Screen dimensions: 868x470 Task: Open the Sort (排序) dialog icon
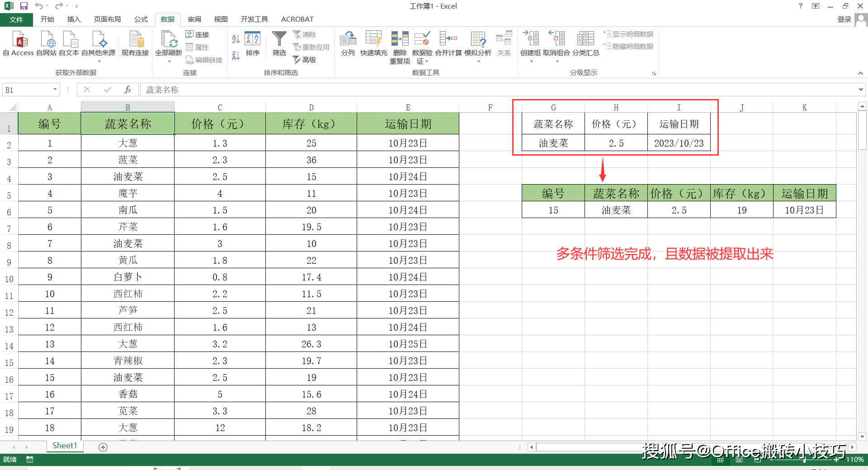coord(252,40)
